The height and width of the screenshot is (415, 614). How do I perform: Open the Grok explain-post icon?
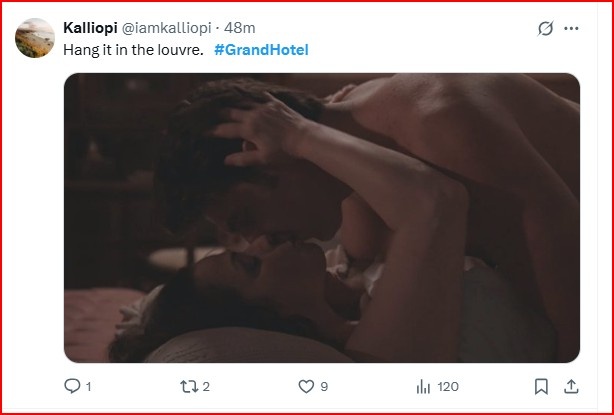pyautogui.click(x=545, y=28)
